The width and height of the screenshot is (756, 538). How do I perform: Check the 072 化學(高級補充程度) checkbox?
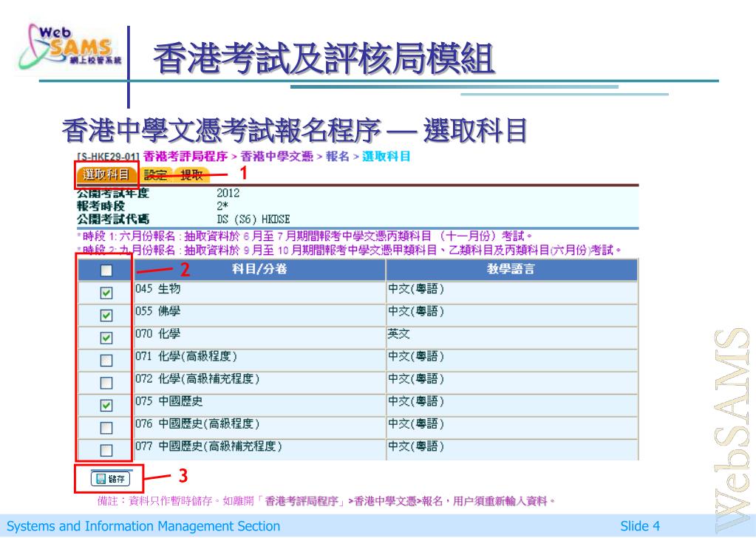(x=106, y=383)
